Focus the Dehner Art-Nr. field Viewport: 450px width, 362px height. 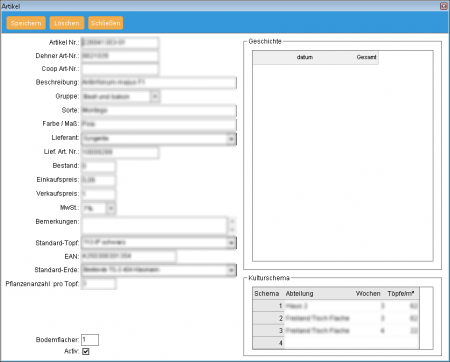(x=120, y=56)
